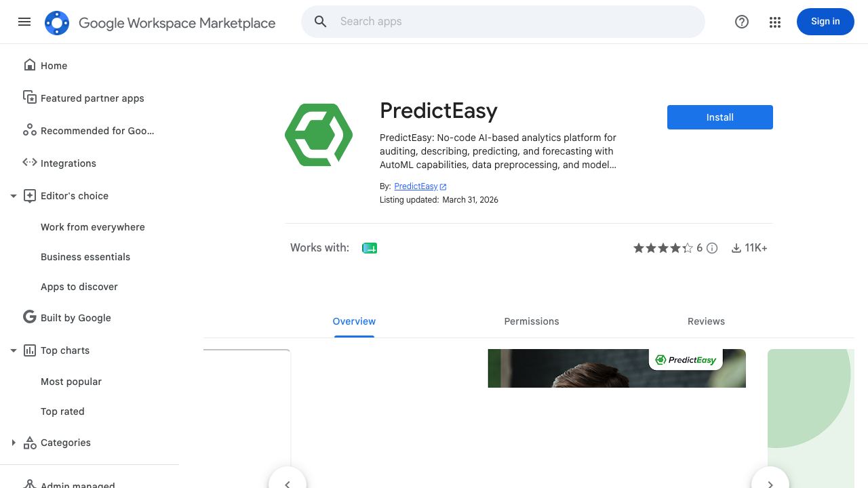Click the Editor's choice label
The width and height of the screenshot is (868, 488).
click(75, 196)
